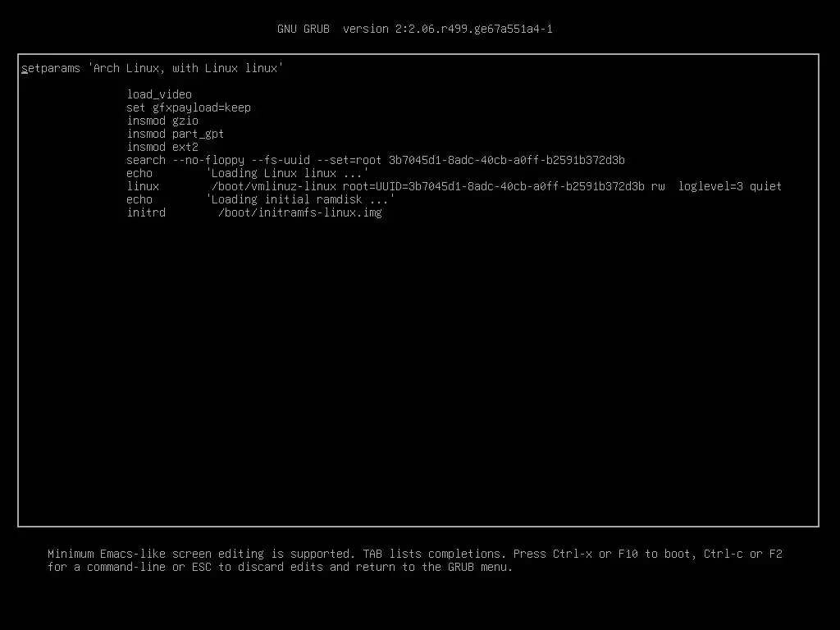The image size is (840, 630).
Task: Click 'loglevel=3' kernel parameter
Action: 710,186
